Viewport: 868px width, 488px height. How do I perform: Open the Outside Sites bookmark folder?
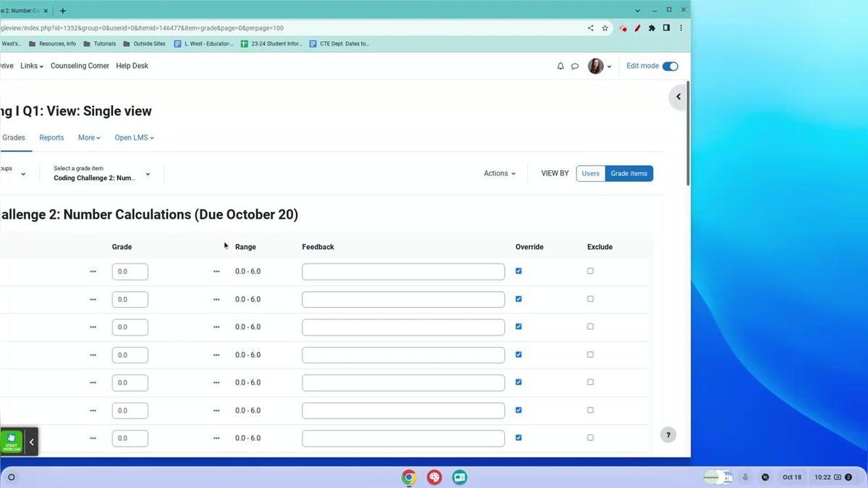click(144, 43)
